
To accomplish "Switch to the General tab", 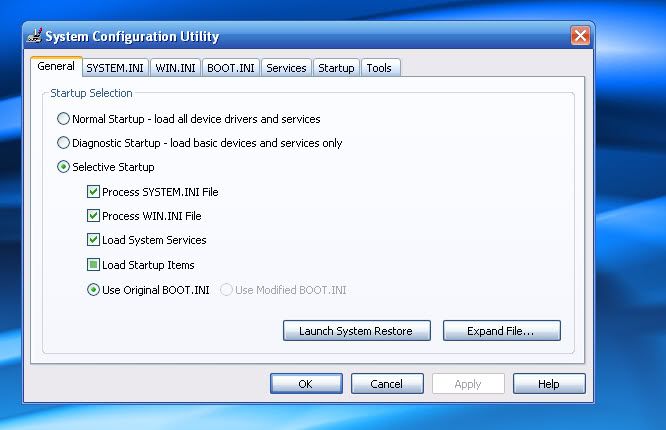I will pyautogui.click(x=56, y=66).
